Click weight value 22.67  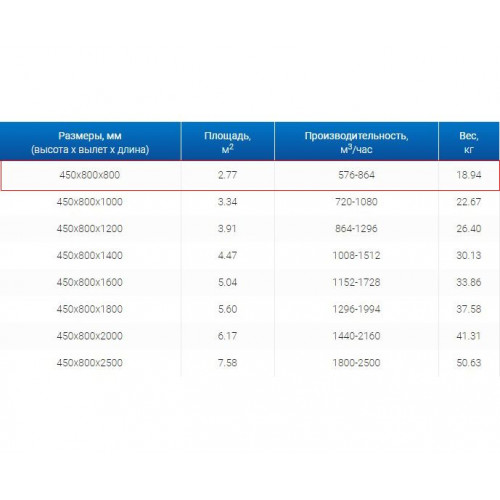469,202
